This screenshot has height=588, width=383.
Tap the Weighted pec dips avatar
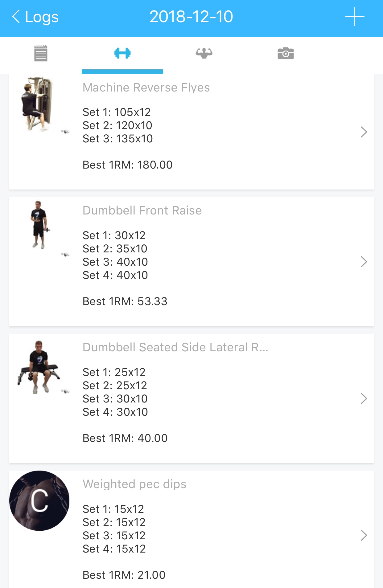[39, 500]
